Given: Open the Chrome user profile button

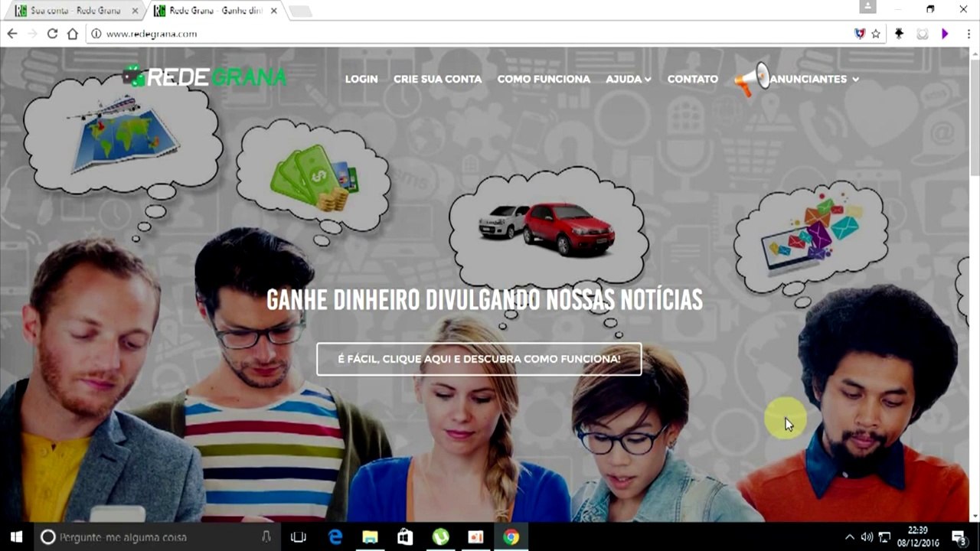Looking at the screenshot, I should pos(867,7).
